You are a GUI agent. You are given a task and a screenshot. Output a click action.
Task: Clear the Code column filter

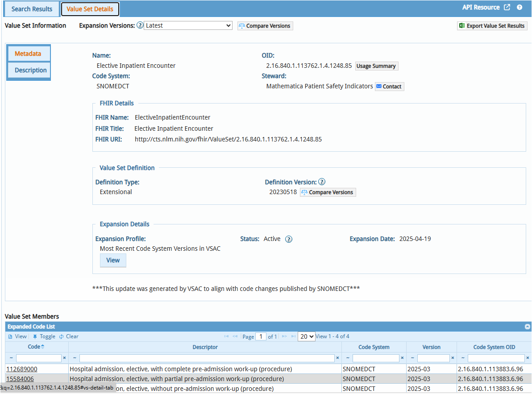click(x=64, y=358)
